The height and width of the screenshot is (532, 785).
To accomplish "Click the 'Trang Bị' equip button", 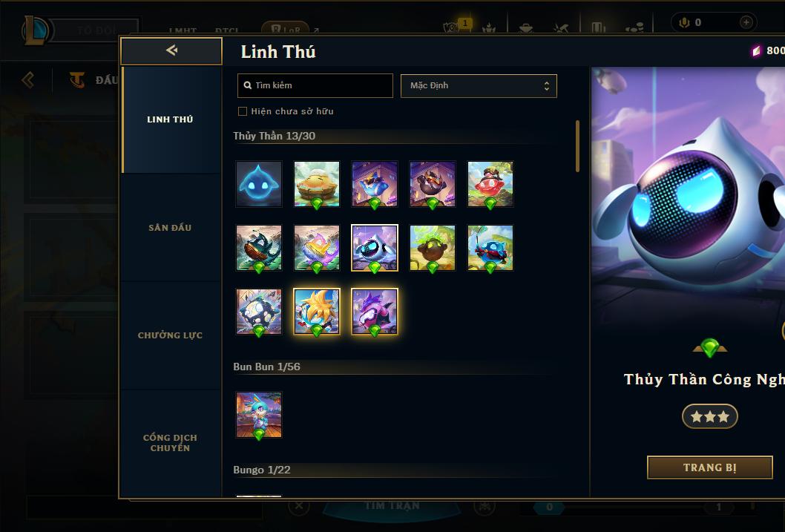I will tap(709, 467).
